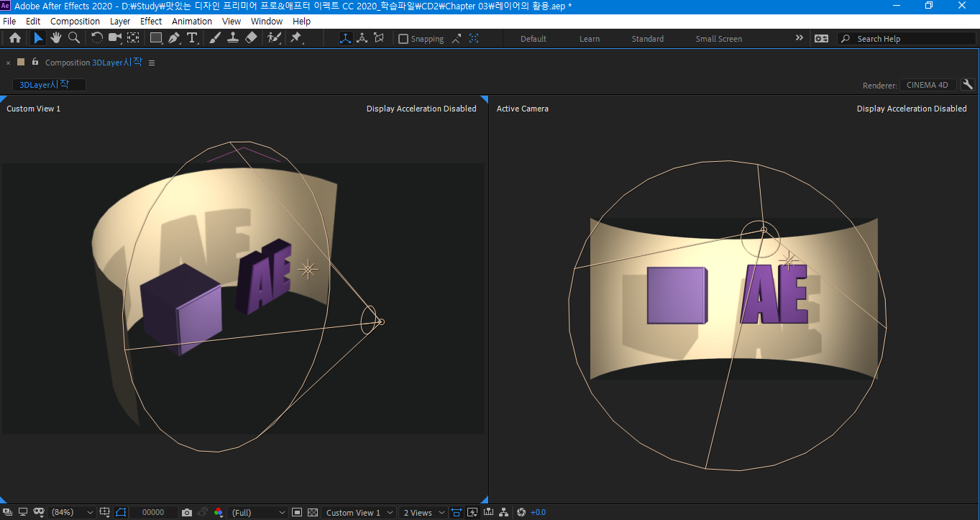This screenshot has width=980, height=520.
Task: Enable World Axis mode
Action: point(362,38)
